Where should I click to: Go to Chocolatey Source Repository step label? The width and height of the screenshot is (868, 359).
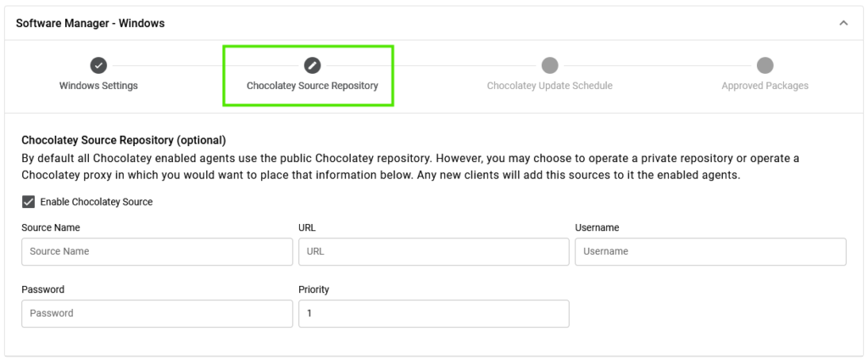[312, 86]
